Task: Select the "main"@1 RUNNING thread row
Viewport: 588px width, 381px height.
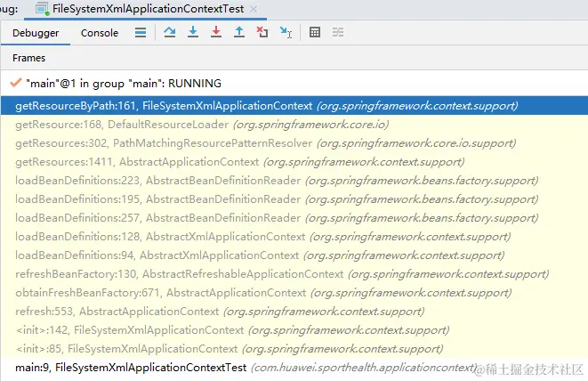Action: pos(294,84)
